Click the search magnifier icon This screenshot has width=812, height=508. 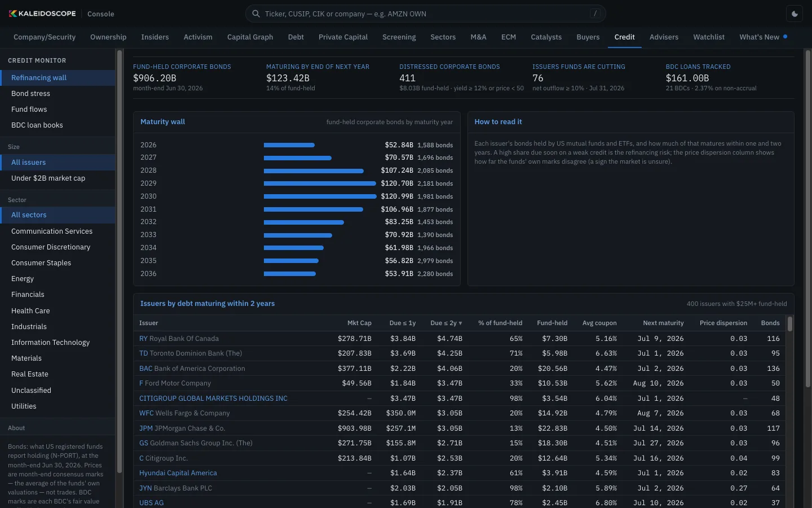(256, 14)
